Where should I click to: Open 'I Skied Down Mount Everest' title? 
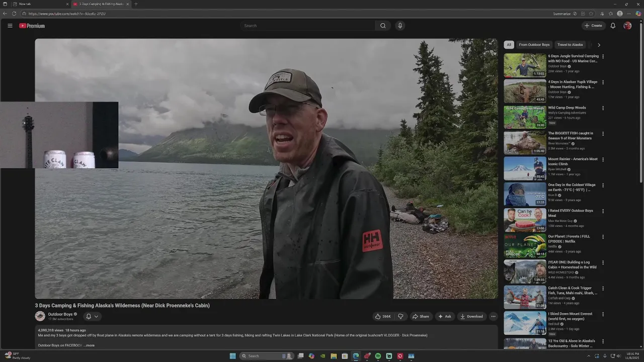click(x=570, y=316)
